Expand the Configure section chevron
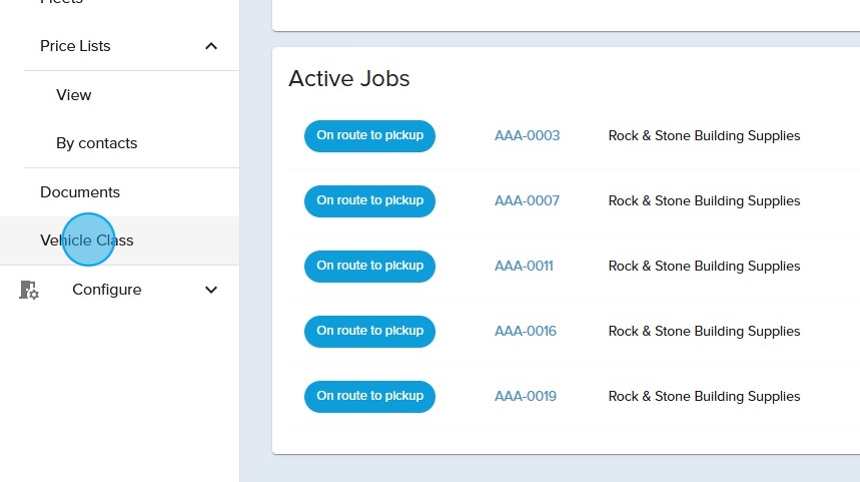 point(211,290)
